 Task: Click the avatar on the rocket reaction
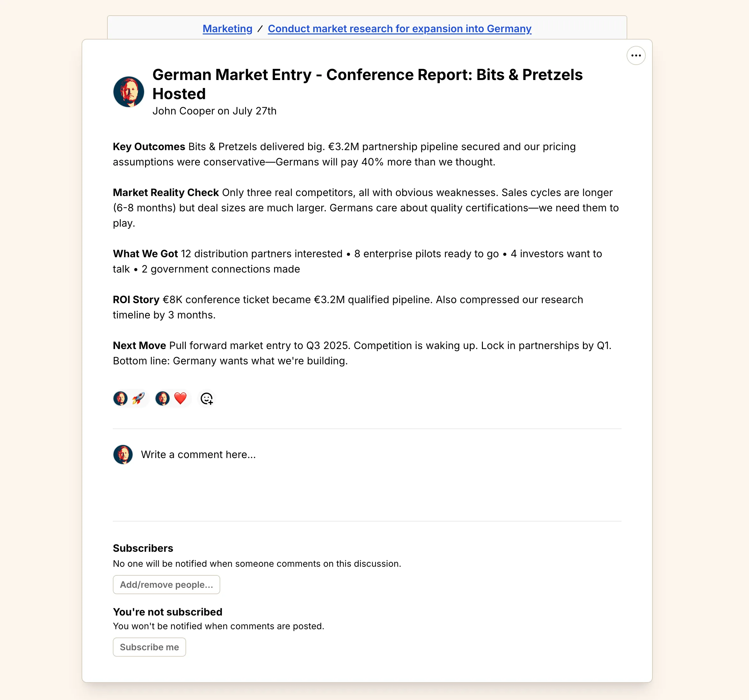point(121,398)
